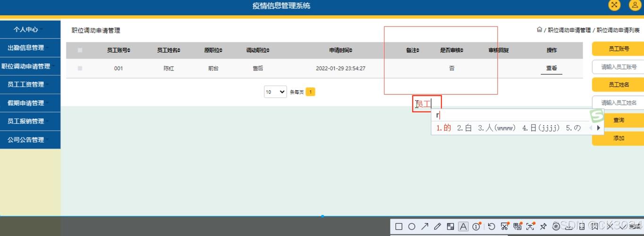
Task: Choose IME candidate 3.人(wwww)
Action: pos(497,128)
